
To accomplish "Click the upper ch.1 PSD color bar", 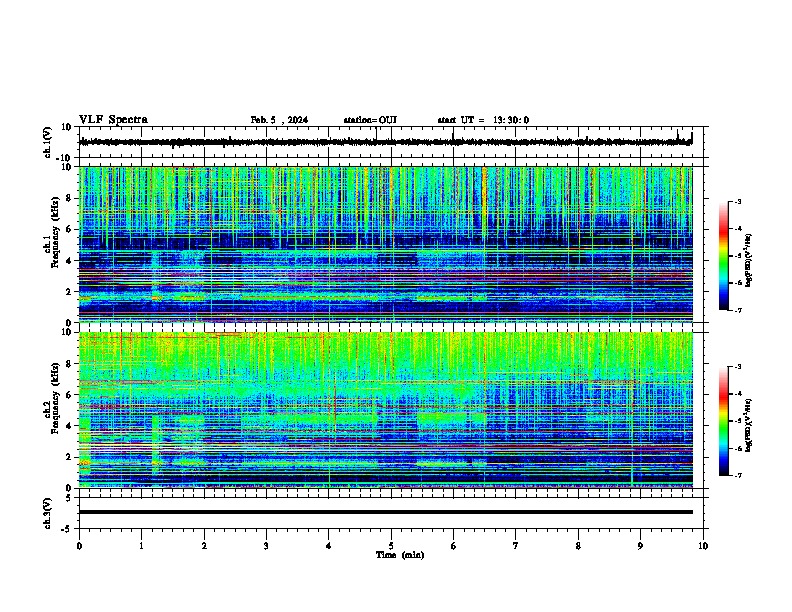I will [x=724, y=255].
